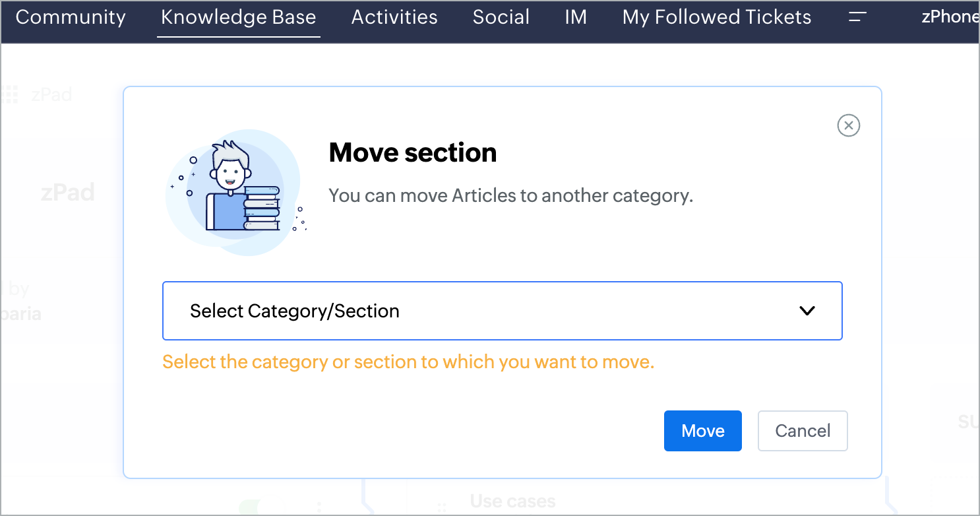Image resolution: width=980 pixels, height=516 pixels.
Task: Click the Use cases label at bottom
Action: (512, 502)
